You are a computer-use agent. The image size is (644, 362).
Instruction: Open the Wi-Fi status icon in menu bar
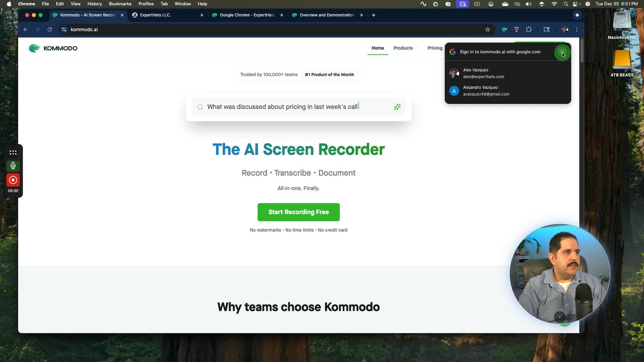(x=554, y=4)
